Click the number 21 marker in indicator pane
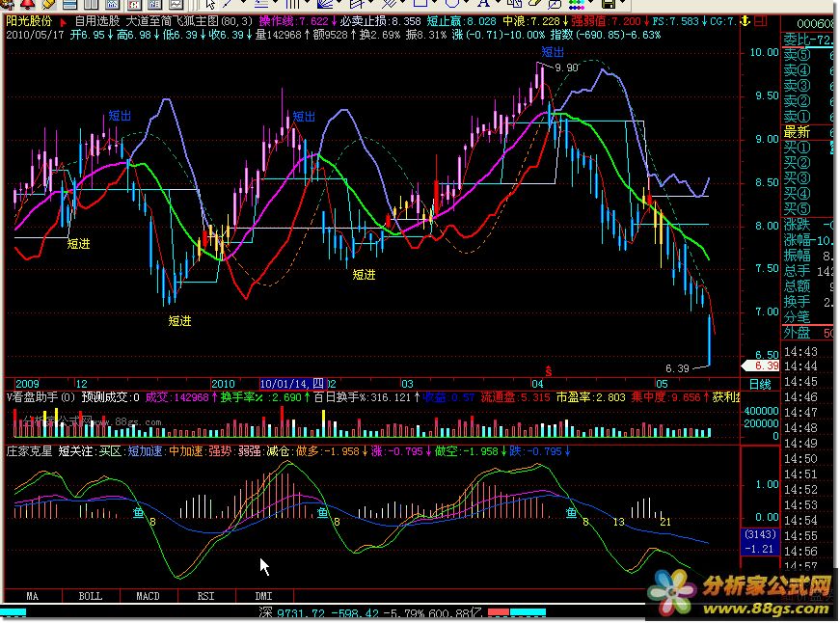The image size is (840, 623). tap(665, 522)
